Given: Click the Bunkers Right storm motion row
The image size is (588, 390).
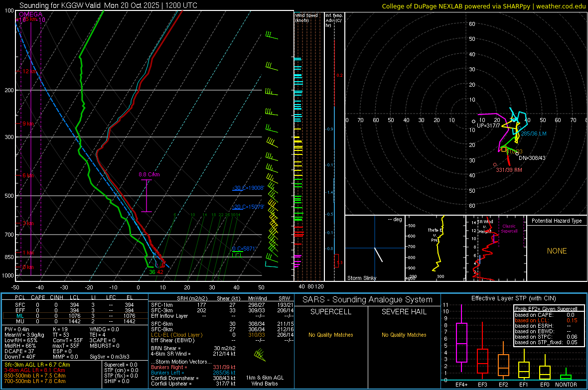Looking at the screenshot, I should click(x=193, y=367).
